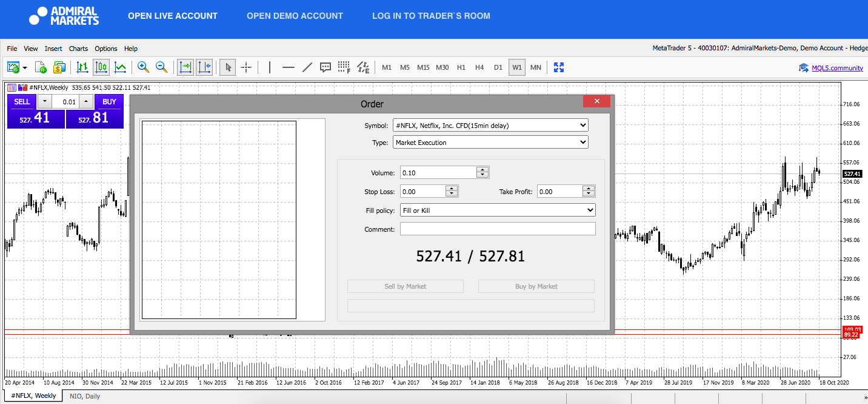Open the Charts menu

tap(78, 49)
